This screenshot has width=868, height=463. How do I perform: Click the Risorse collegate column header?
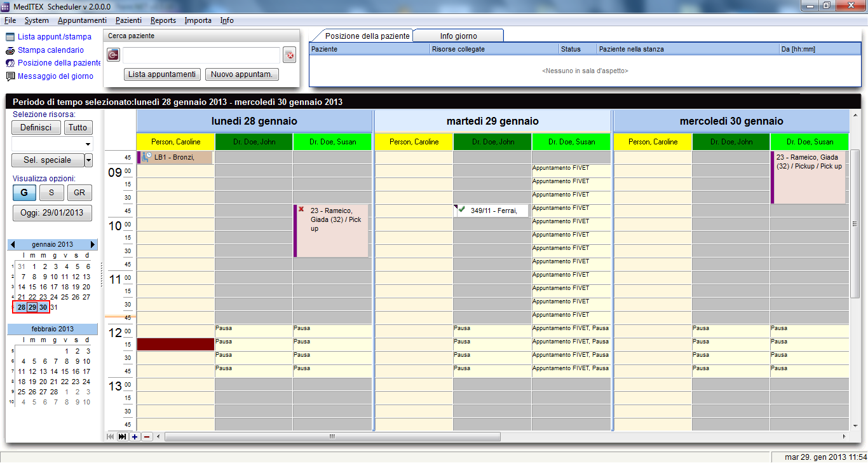pyautogui.click(x=494, y=49)
